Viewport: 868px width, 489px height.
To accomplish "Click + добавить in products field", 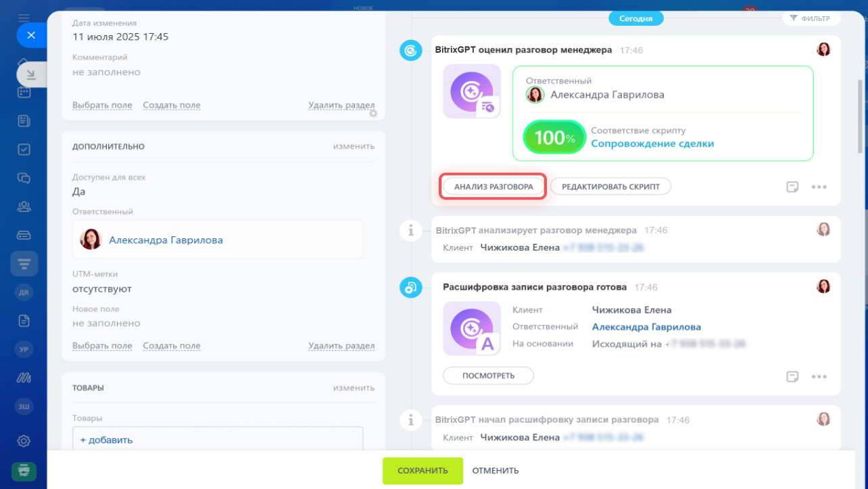I will click(106, 440).
